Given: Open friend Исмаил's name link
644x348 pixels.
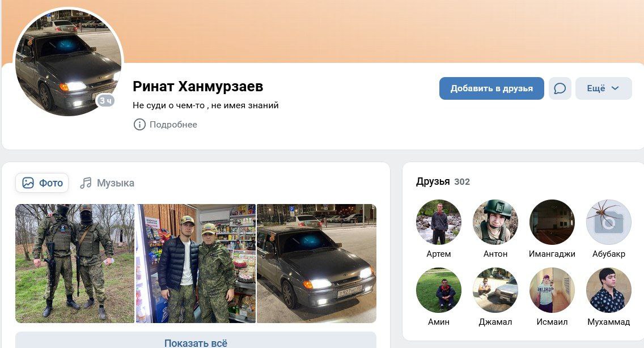Looking at the screenshot, I should pos(552,322).
